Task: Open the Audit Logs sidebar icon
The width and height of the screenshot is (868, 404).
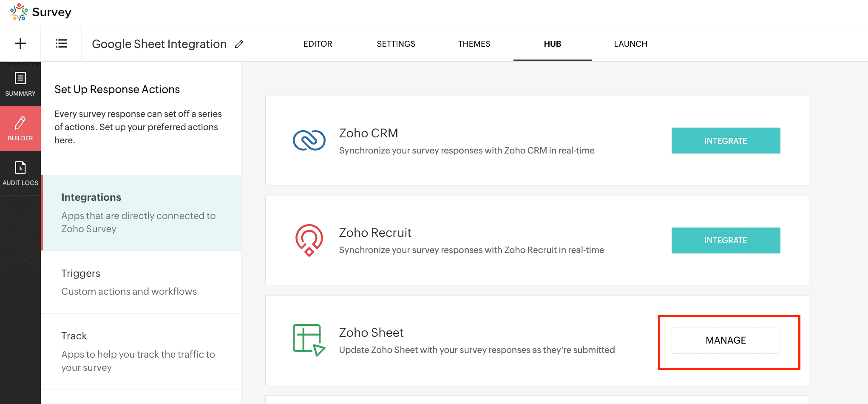Action: 20,173
